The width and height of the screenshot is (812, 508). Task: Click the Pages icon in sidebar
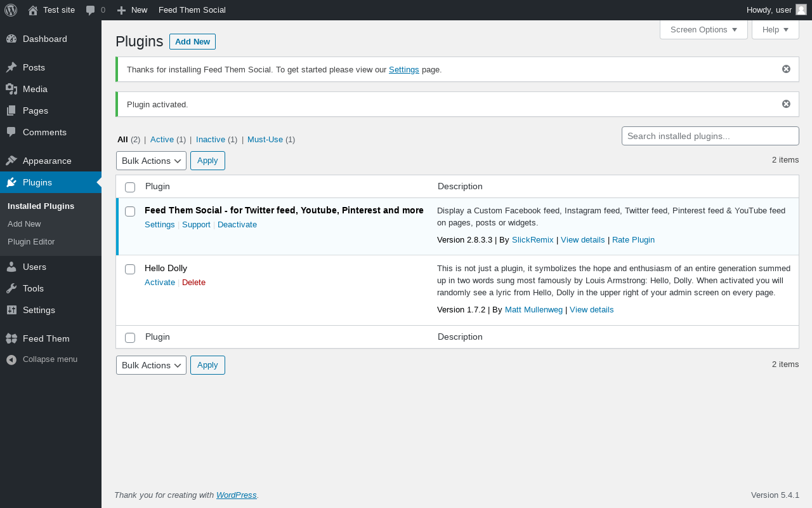11,110
